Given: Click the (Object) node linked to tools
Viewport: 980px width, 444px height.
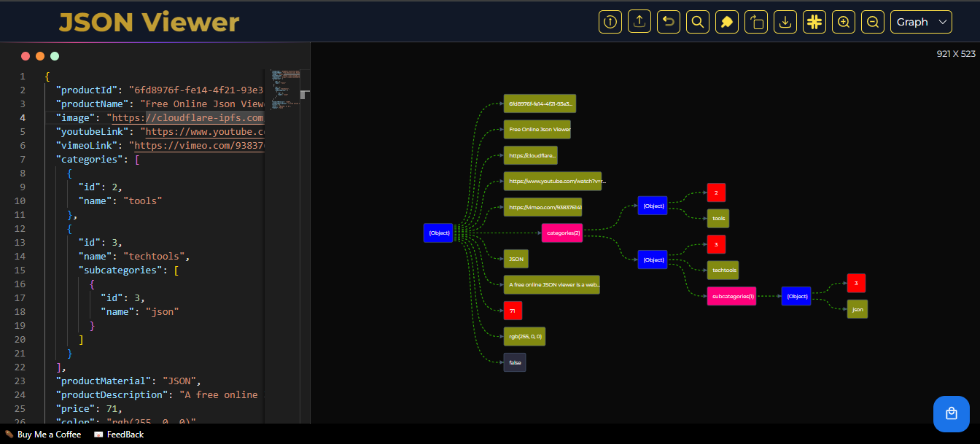Looking at the screenshot, I should [653, 206].
